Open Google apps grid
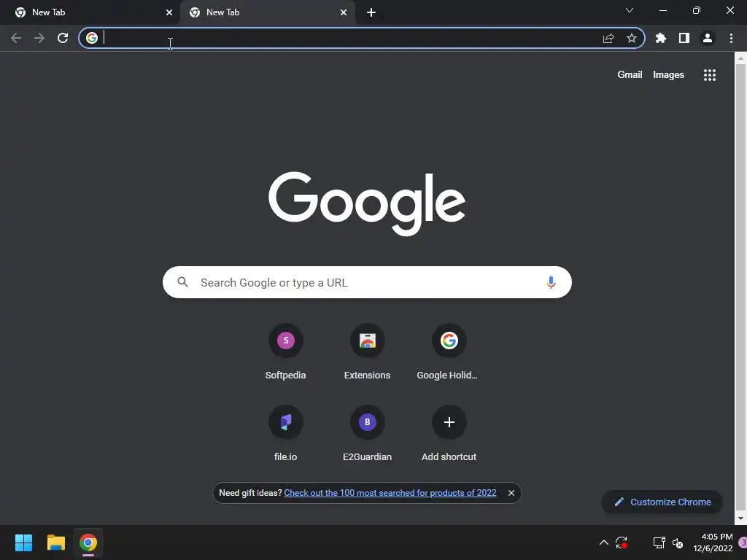The width and height of the screenshot is (747, 560). click(x=710, y=75)
